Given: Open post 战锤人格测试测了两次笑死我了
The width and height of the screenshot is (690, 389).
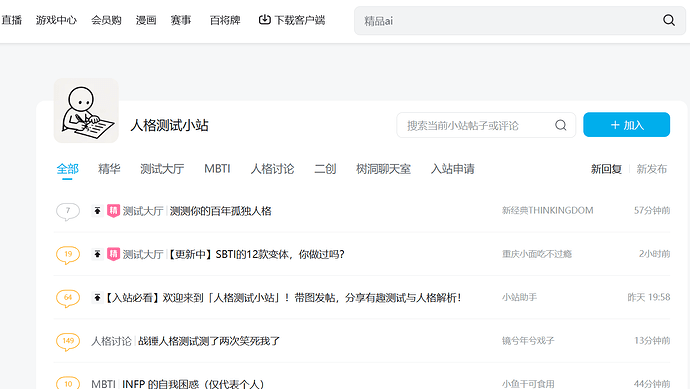Looking at the screenshot, I should click(x=209, y=341).
